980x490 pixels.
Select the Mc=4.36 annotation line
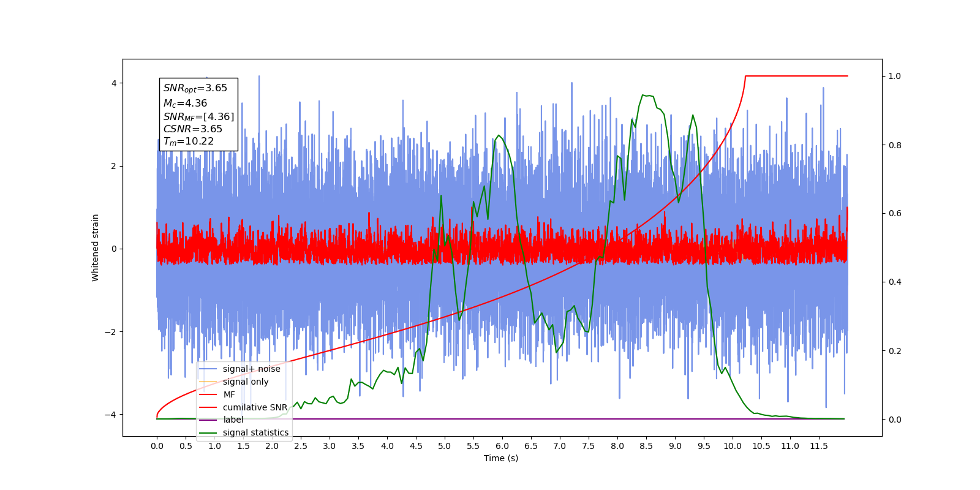click(185, 104)
